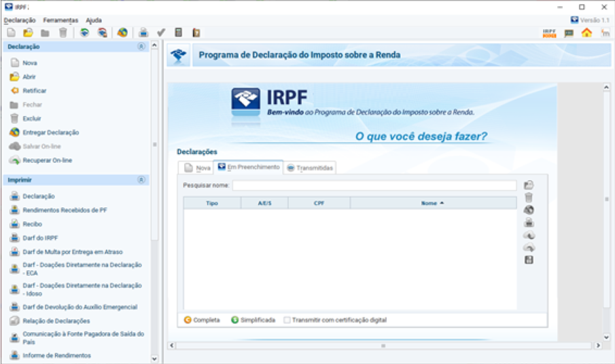The width and height of the screenshot is (615, 364).
Task: Click the calculator icon in toolbar
Action: 179,33
